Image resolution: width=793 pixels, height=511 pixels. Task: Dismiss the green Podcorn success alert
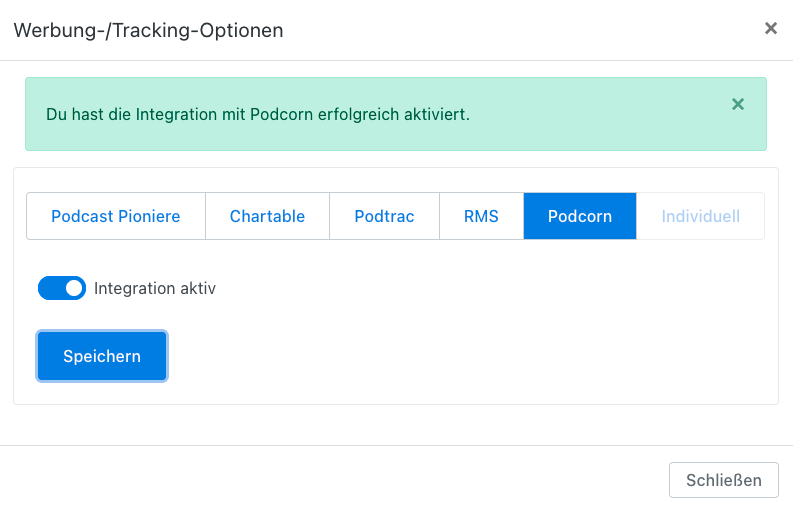(x=738, y=104)
